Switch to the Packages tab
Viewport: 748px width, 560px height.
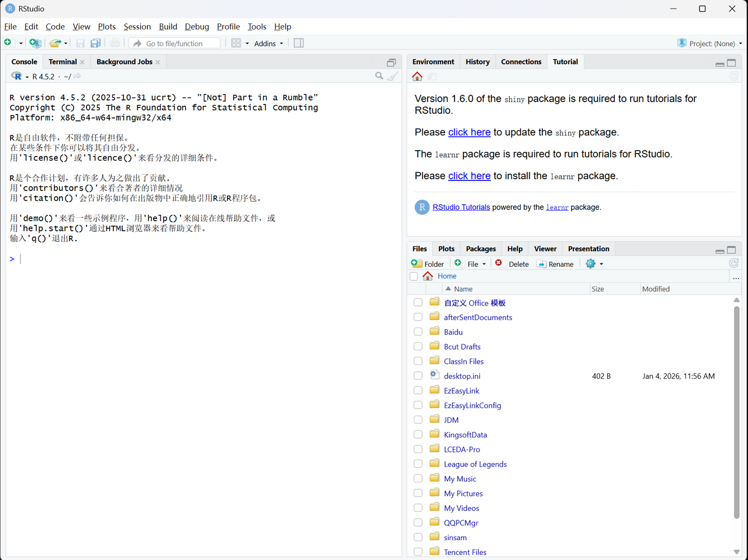[480, 248]
